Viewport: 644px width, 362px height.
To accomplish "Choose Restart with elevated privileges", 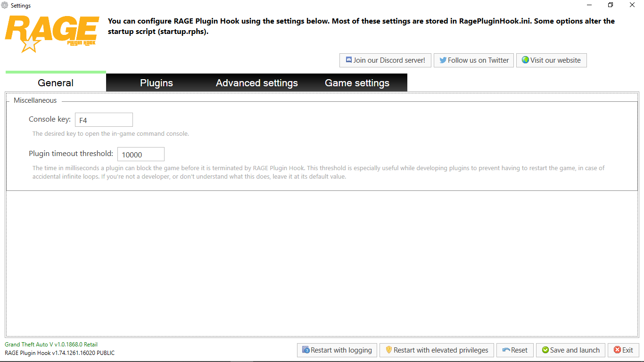I will (437, 350).
